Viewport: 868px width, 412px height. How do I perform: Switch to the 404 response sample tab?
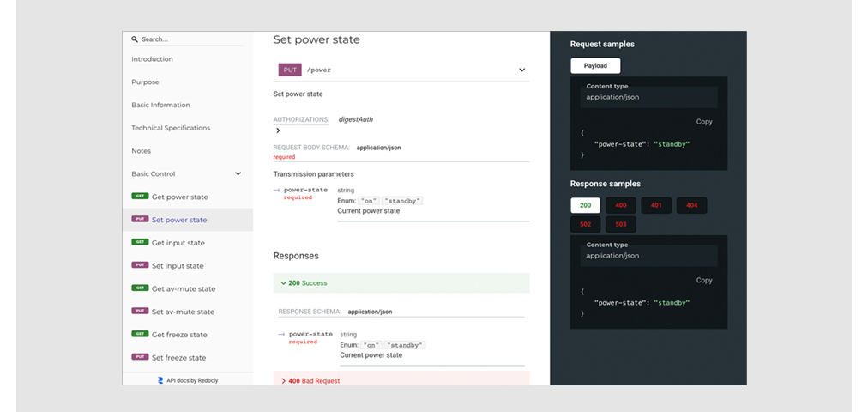(x=690, y=205)
